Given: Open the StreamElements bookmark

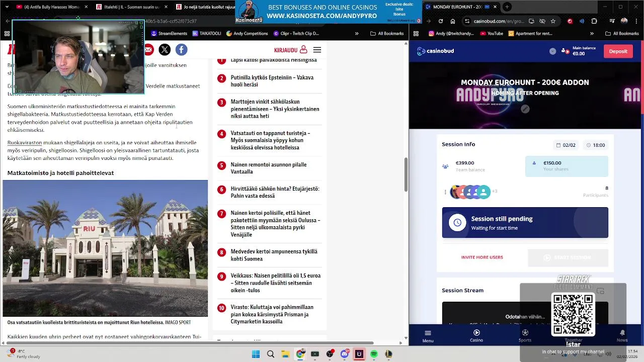Looking at the screenshot, I should [x=169, y=33].
